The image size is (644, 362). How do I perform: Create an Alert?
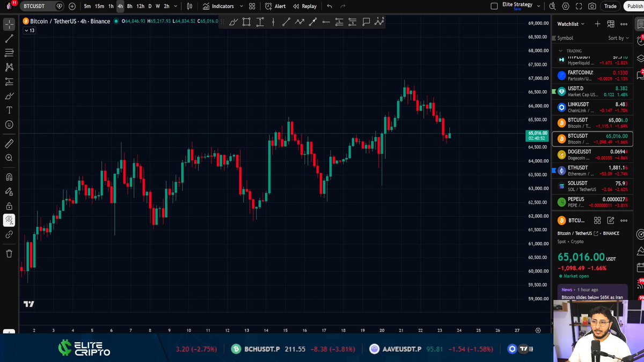(x=275, y=6)
